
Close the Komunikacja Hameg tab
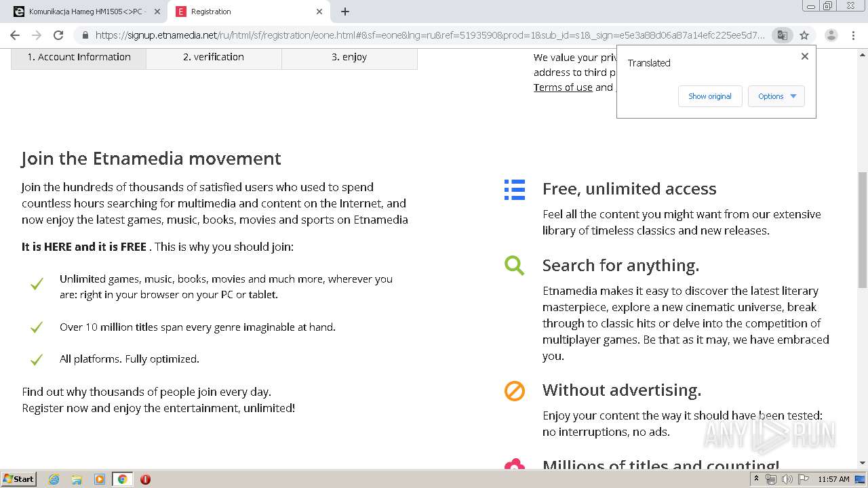tap(157, 12)
